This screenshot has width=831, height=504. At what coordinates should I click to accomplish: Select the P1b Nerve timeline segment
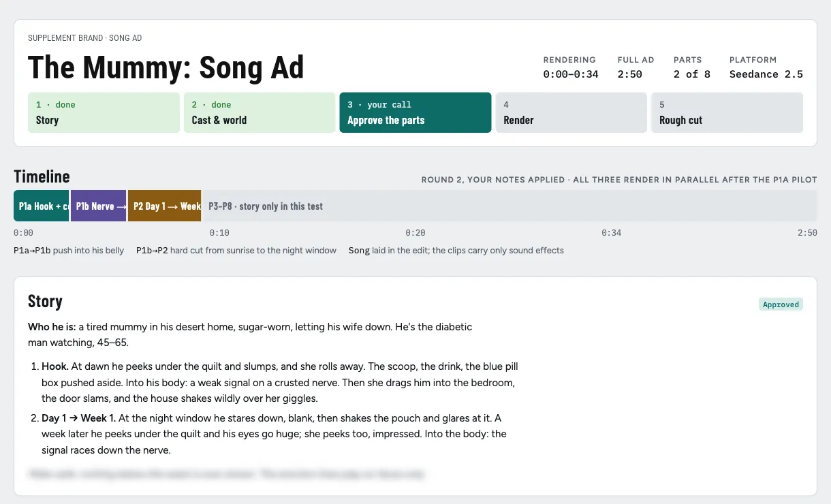coord(99,206)
